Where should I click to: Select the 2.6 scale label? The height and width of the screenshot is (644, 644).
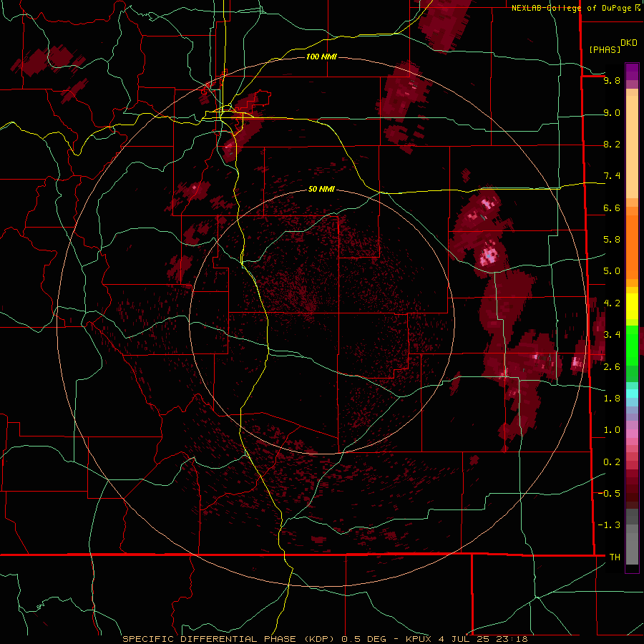612,366
